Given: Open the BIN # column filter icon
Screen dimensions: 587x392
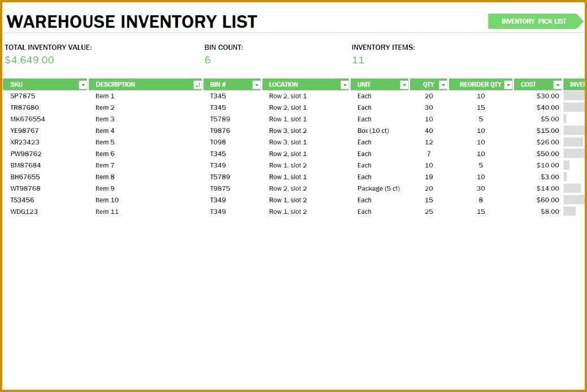Looking at the screenshot, I should point(256,84).
